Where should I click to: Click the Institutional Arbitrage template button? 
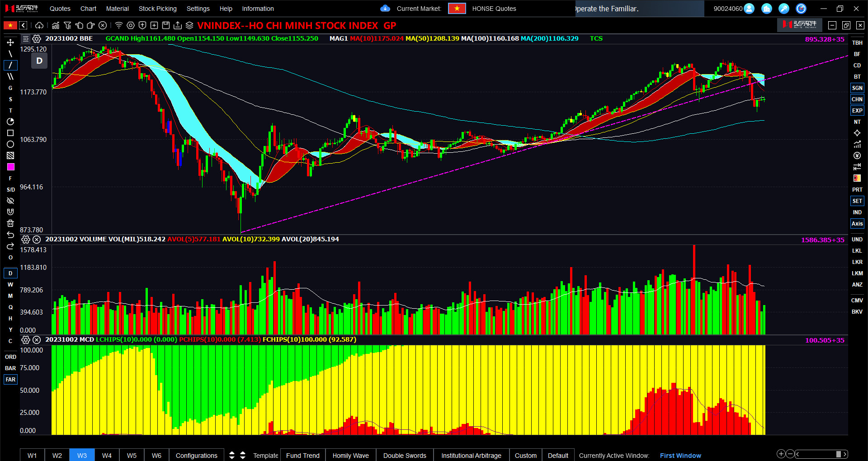[471, 455]
